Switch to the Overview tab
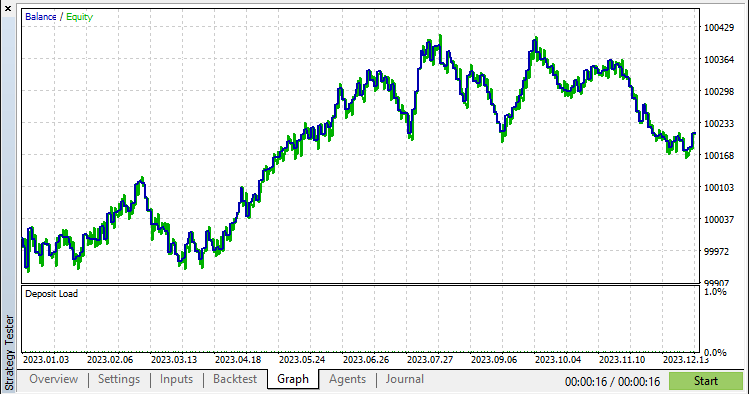This screenshot has width=749, height=394. 54,379
